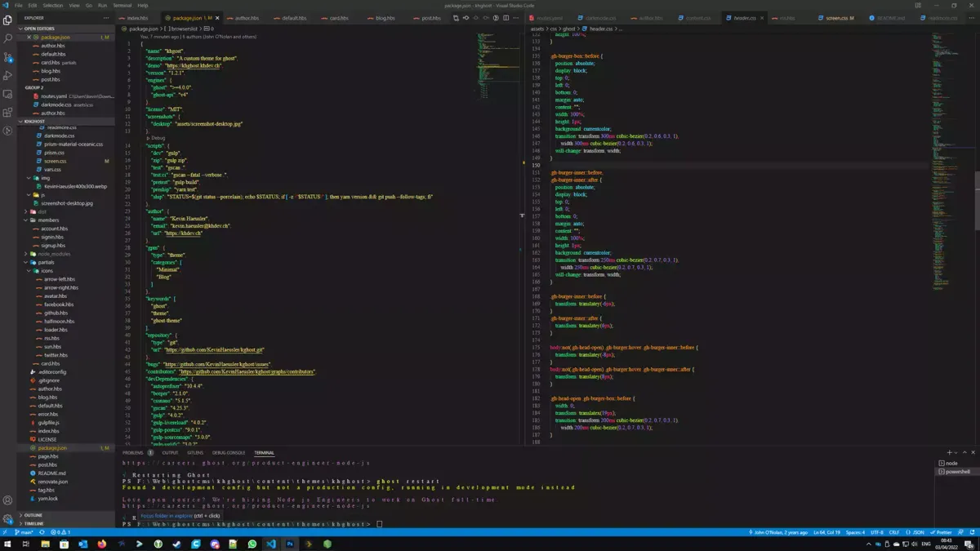The height and width of the screenshot is (551, 980).
Task: Click the open changes icon in left editor toolbar
Action: pyautogui.click(x=456, y=18)
